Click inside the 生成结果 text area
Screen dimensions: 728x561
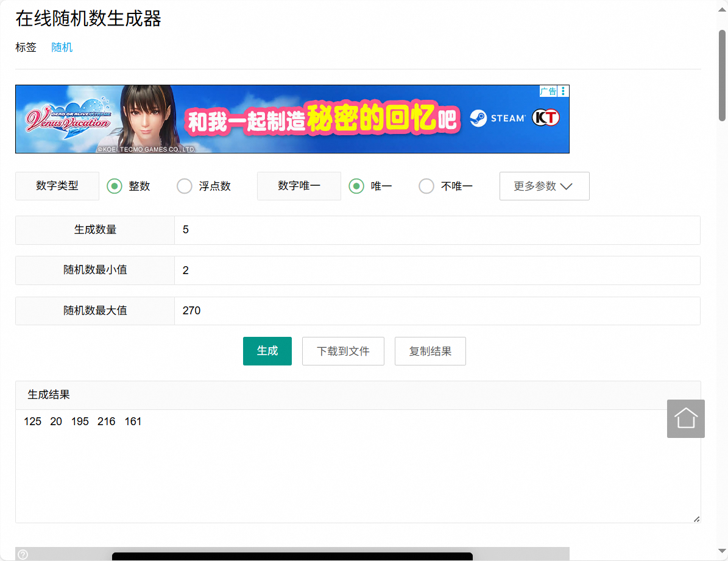click(x=358, y=466)
